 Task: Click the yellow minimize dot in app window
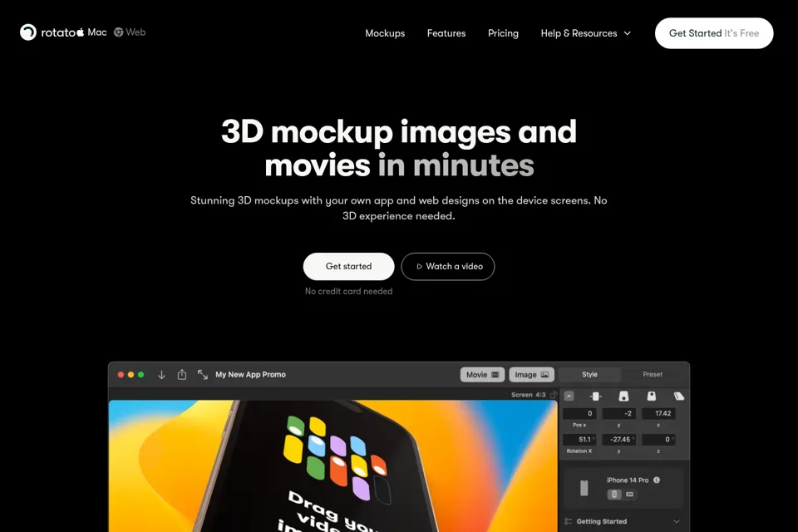(x=131, y=375)
